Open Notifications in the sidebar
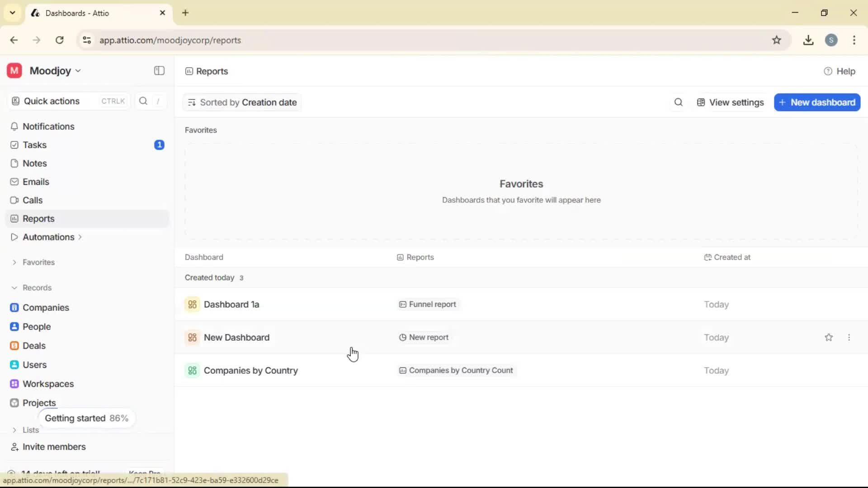Viewport: 868px width, 488px height. click(x=48, y=127)
